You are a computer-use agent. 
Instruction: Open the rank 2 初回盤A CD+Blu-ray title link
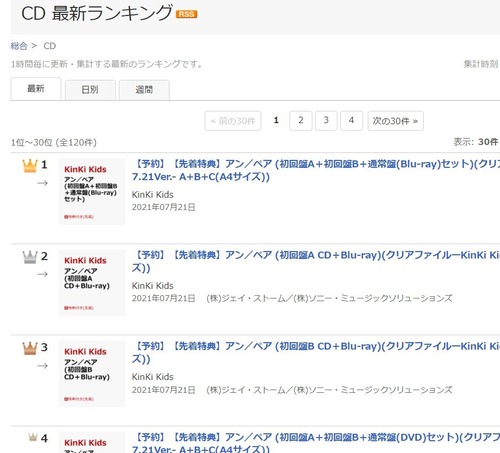point(316,261)
